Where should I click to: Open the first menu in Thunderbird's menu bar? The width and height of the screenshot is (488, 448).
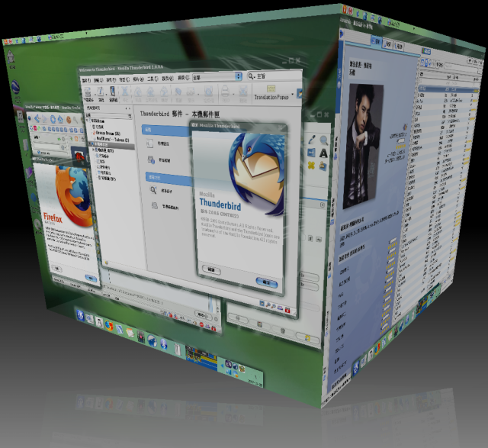pyautogui.click(x=88, y=79)
